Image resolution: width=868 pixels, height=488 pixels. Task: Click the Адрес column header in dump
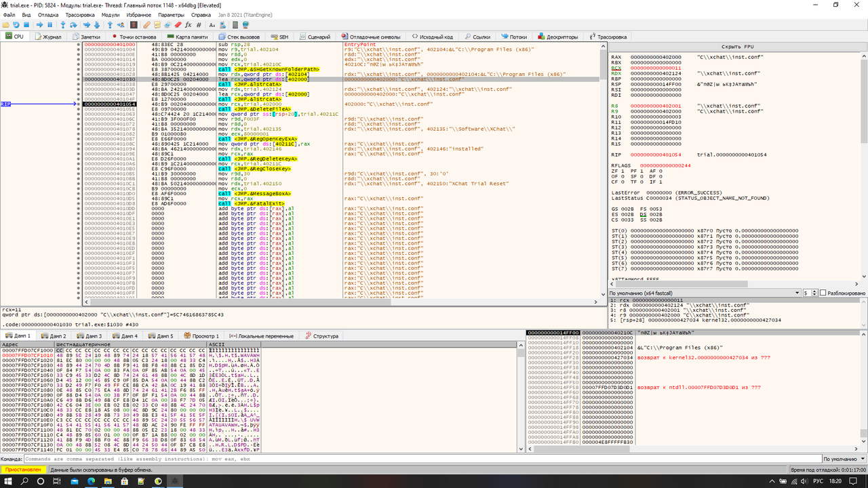coord(27,344)
